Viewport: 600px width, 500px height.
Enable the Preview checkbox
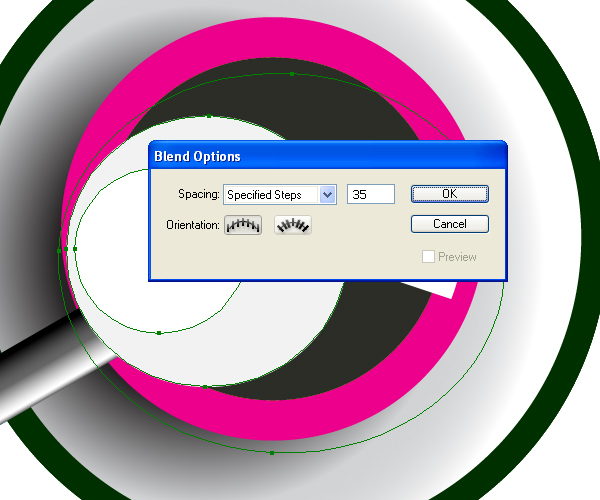428,256
